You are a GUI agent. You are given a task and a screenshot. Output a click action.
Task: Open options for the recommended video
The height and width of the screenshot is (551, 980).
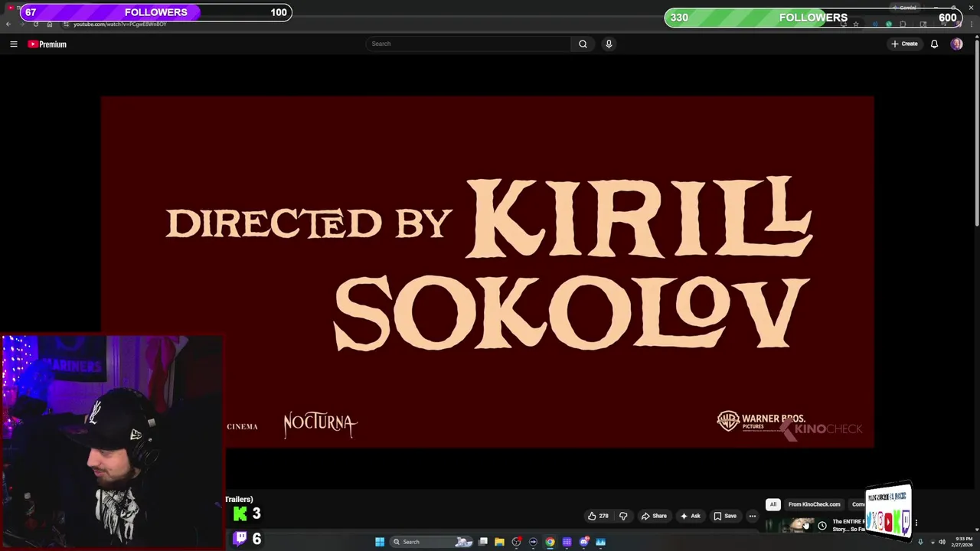[916, 523]
